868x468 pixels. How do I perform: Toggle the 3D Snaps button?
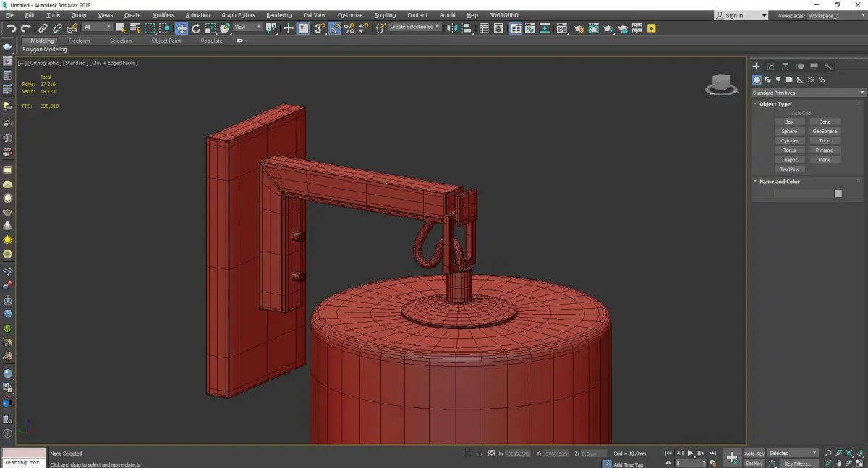click(x=319, y=28)
